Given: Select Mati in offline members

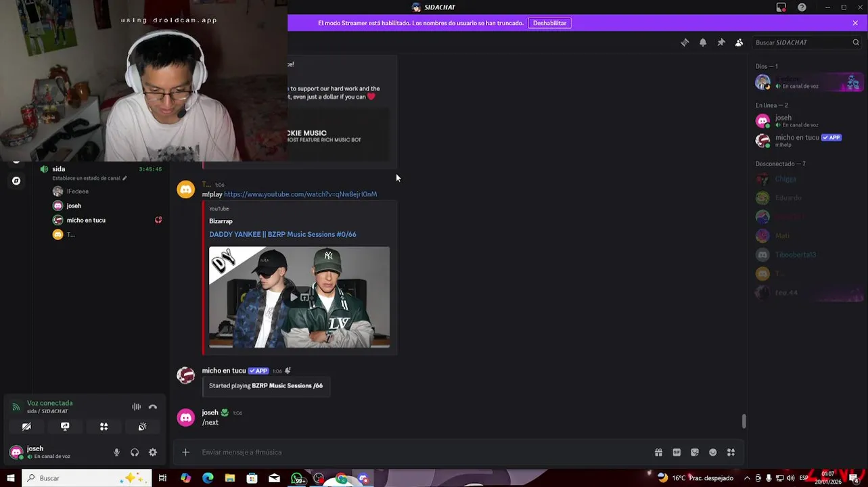Looking at the screenshot, I should 807,236.
